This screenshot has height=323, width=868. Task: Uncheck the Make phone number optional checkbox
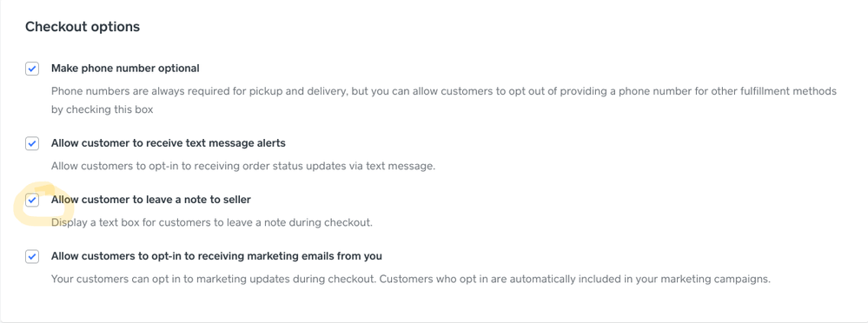(32, 69)
